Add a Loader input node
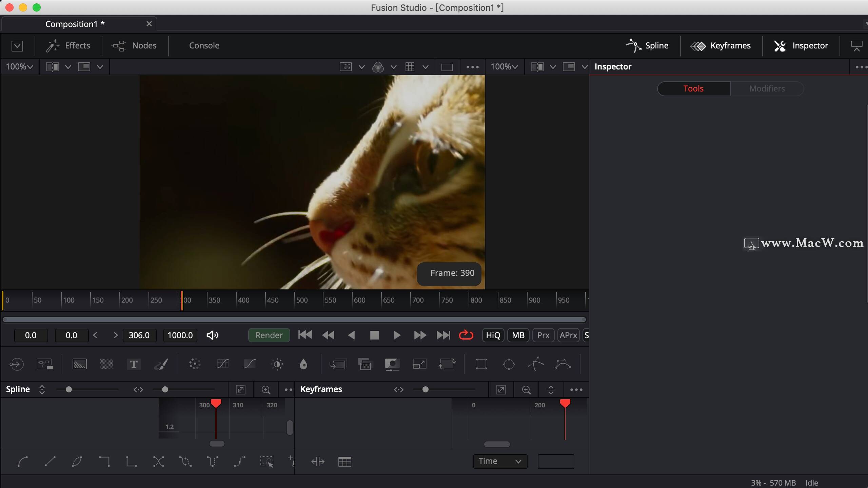The image size is (868, 488). (16, 364)
